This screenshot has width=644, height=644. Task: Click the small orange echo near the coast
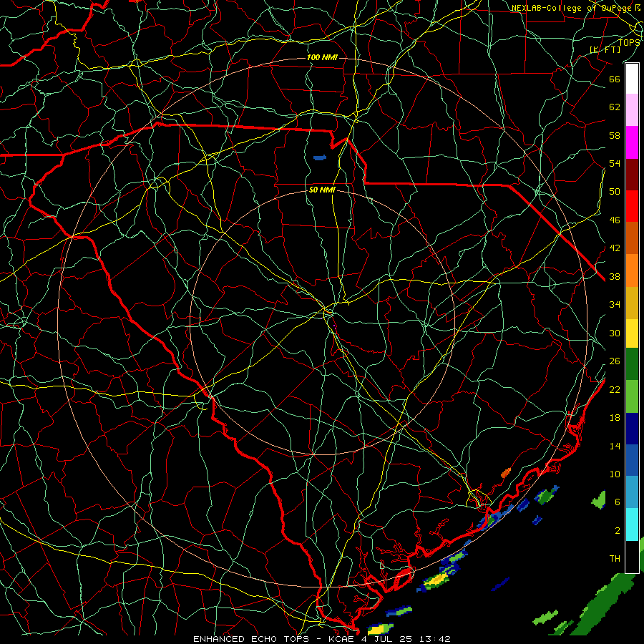(506, 472)
